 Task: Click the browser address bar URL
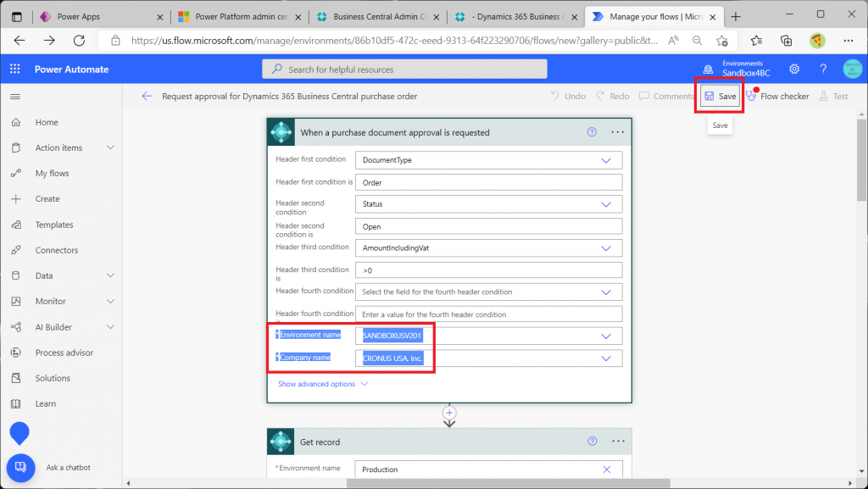pyautogui.click(x=394, y=41)
